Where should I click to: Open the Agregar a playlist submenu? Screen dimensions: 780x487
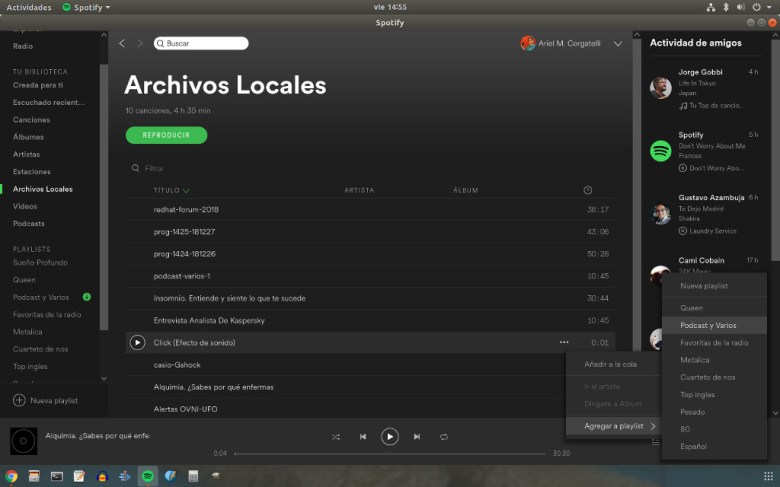[x=613, y=426]
